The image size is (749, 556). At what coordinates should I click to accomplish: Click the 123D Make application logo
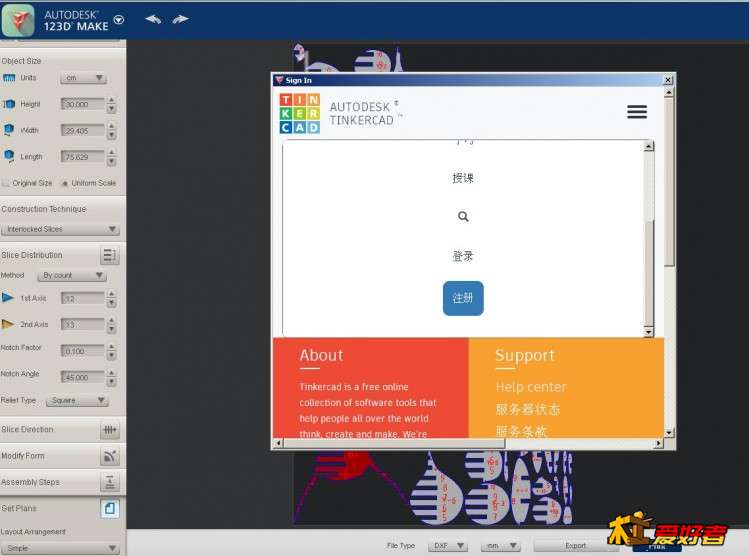[x=18, y=20]
